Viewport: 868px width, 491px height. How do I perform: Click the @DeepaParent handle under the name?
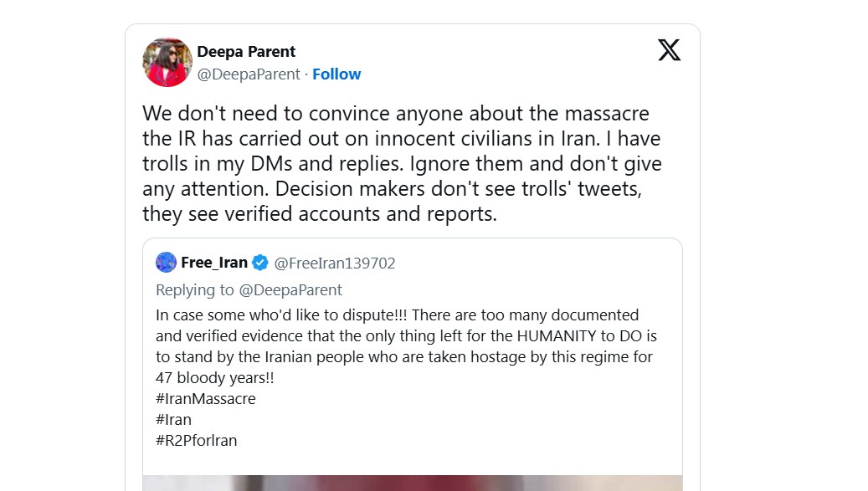coord(249,74)
